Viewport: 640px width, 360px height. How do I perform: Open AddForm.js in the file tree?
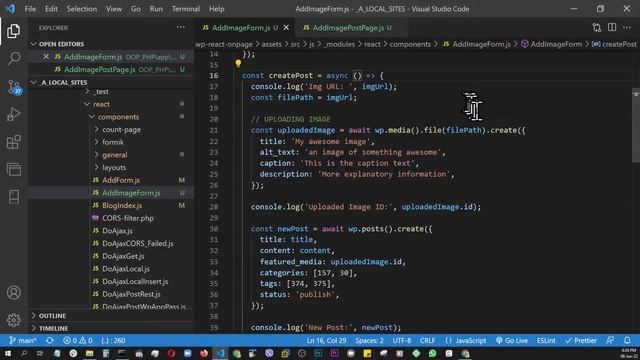pos(121,180)
